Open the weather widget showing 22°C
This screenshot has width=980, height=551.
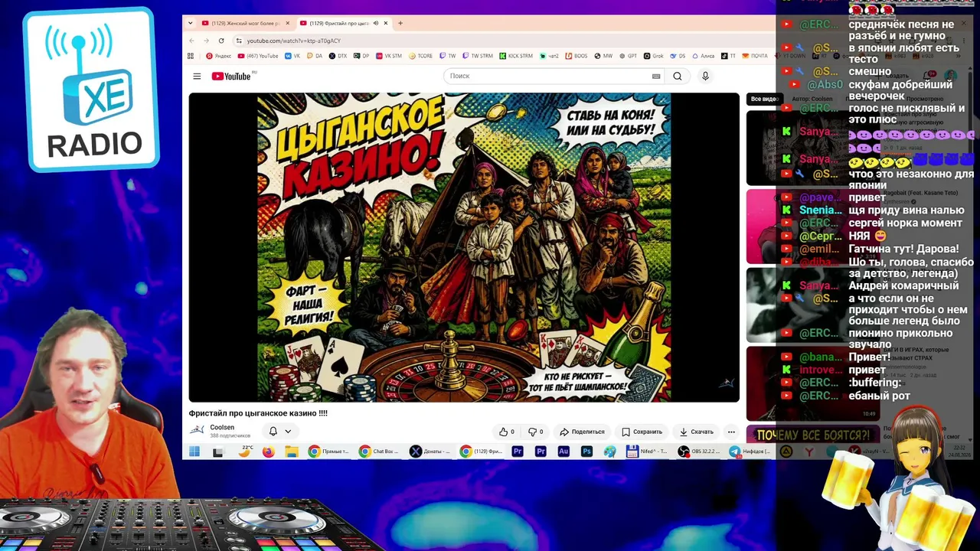pos(245,451)
